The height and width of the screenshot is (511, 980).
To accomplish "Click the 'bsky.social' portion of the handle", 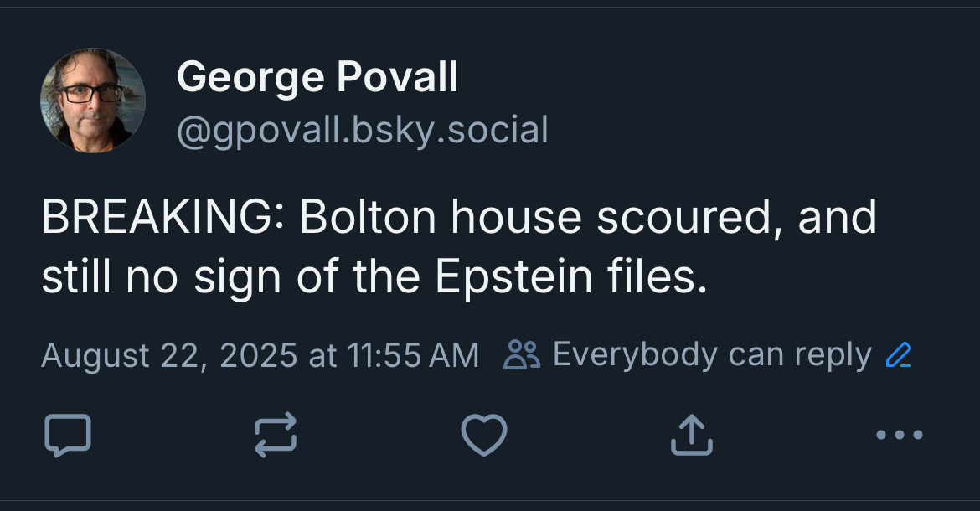I will coord(450,130).
